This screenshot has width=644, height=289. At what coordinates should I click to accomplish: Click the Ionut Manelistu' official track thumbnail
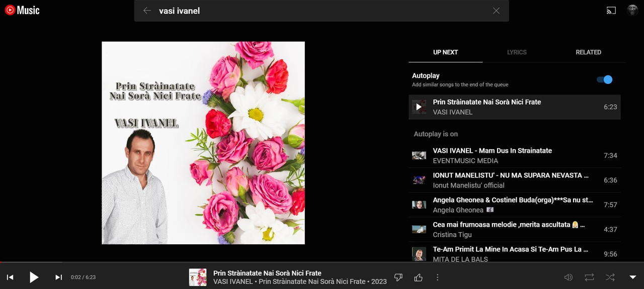[419, 180]
